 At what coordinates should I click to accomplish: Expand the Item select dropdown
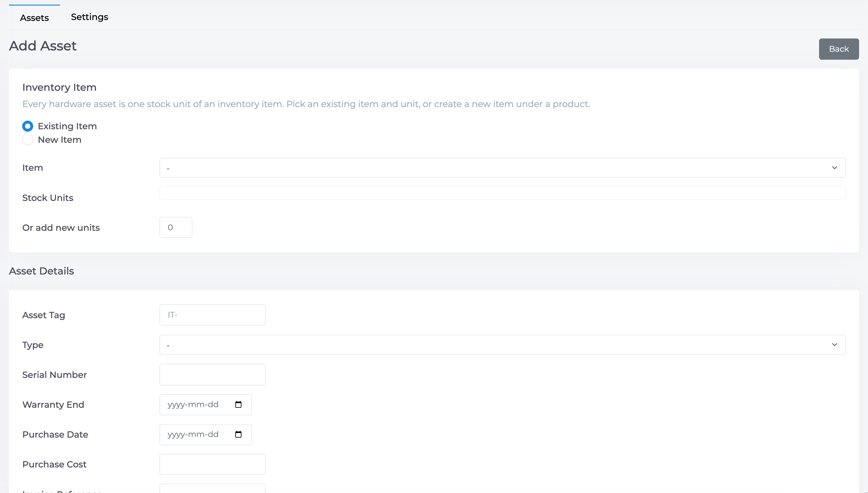click(x=503, y=168)
